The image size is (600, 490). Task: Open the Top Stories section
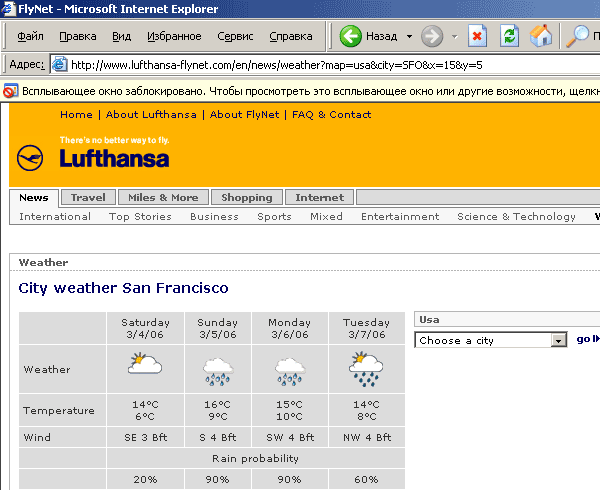tap(140, 217)
